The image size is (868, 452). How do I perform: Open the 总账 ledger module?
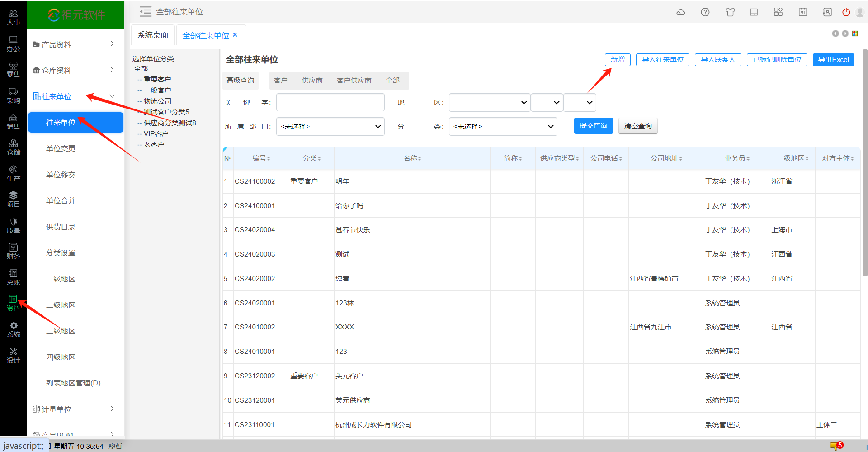pyautogui.click(x=14, y=278)
